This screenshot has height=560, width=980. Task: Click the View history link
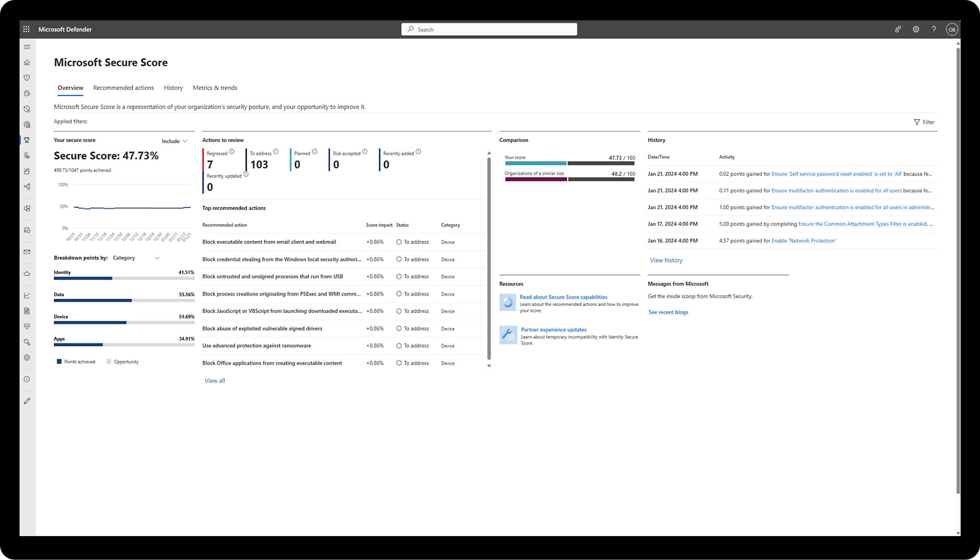[666, 260]
